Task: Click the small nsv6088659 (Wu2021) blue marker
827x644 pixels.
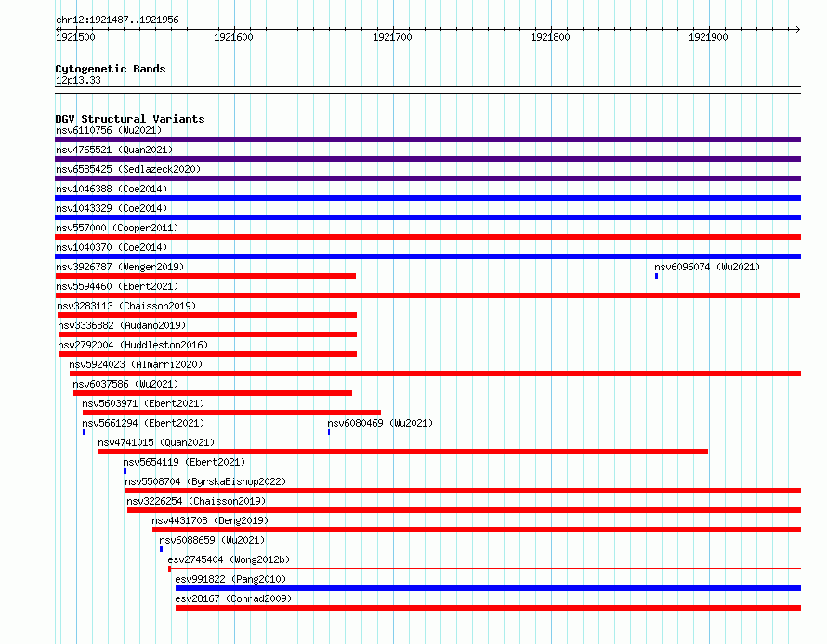Action: click(162, 549)
